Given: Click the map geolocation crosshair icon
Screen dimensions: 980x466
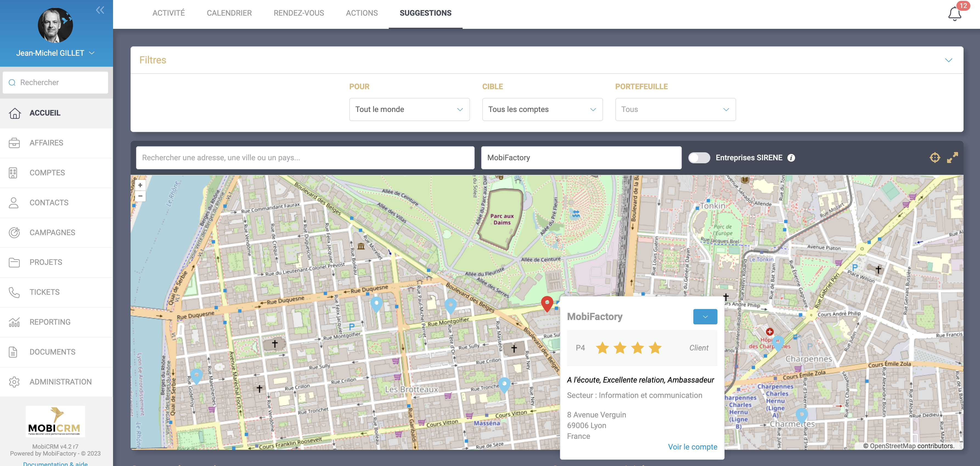Looking at the screenshot, I should pos(935,158).
